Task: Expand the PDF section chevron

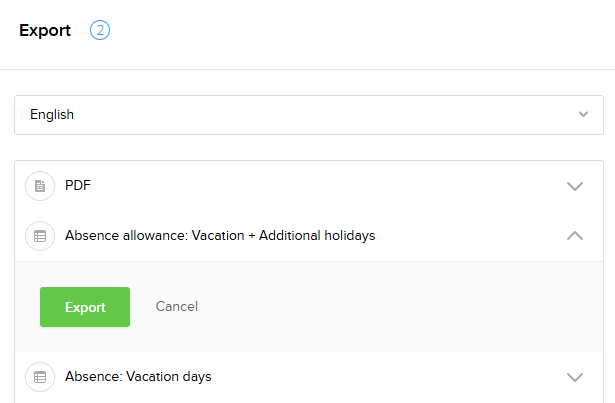Action: point(574,186)
